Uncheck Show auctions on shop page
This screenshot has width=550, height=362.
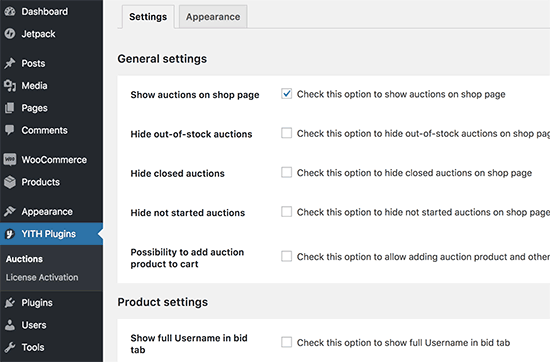coord(287,94)
